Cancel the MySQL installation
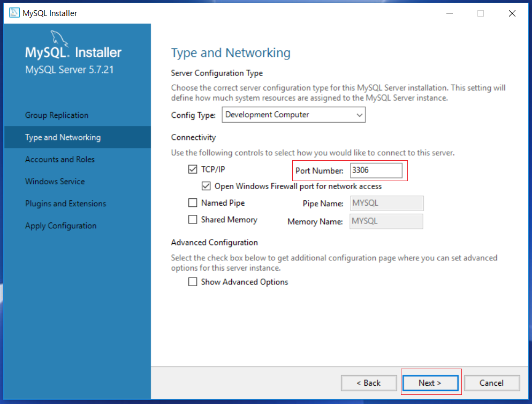 pos(492,383)
